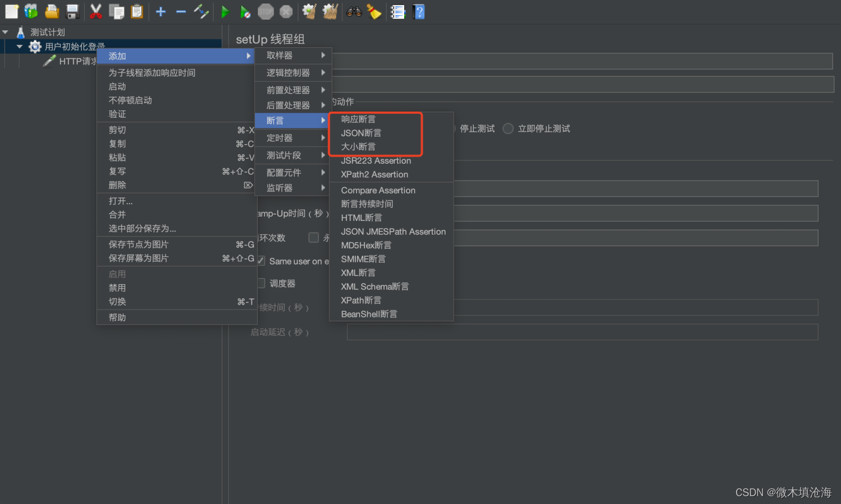Viewport: 841px width, 504px height.
Task: Choose 大小断言 from assertion menu
Action: tap(391, 147)
